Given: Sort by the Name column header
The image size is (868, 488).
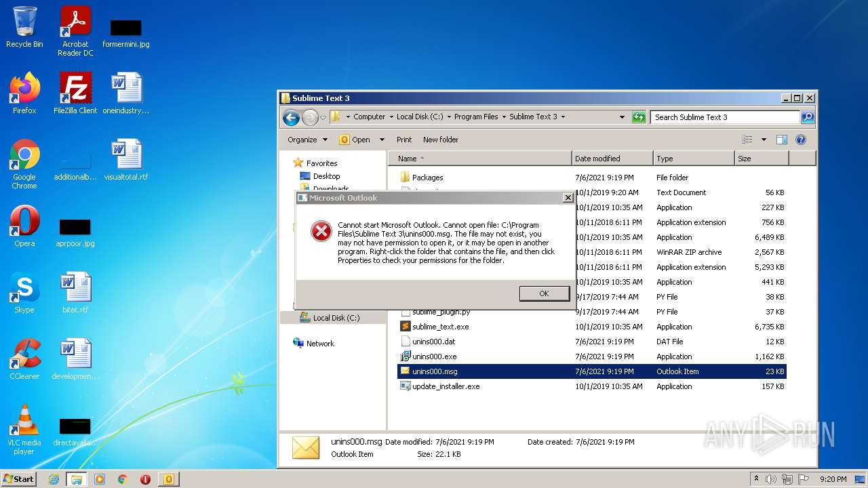Looking at the screenshot, I should point(480,159).
